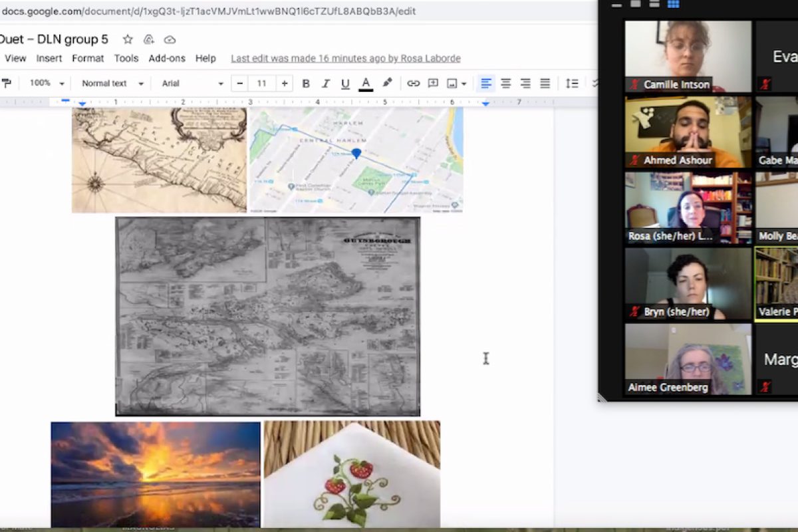Select Ahmed Ashour's video tile
The height and width of the screenshot is (532, 798).
click(688, 132)
